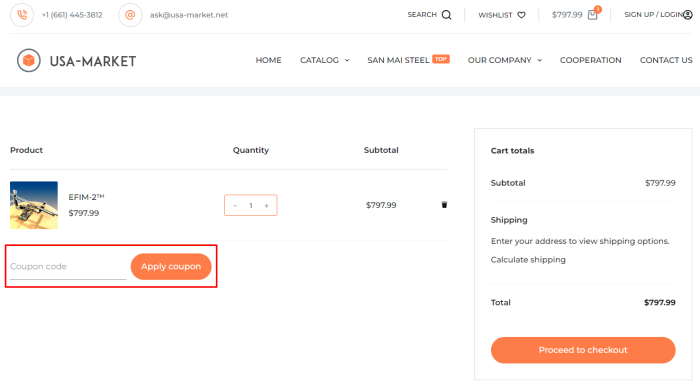Increase EFIM-2 quantity with plus
This screenshot has width=700, height=392.
[267, 205]
